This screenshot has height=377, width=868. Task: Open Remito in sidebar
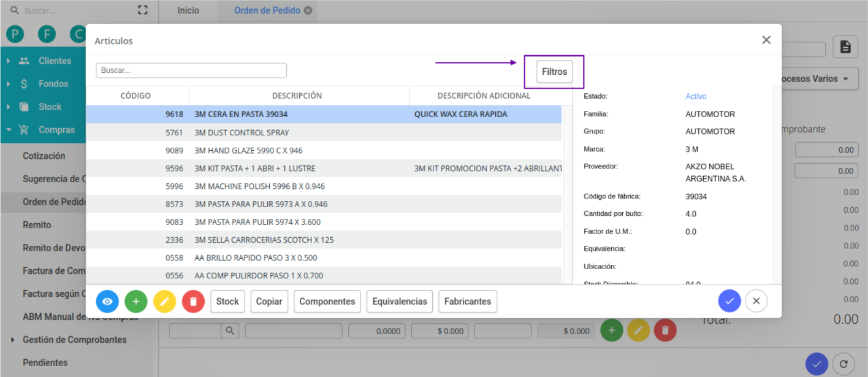[37, 225]
